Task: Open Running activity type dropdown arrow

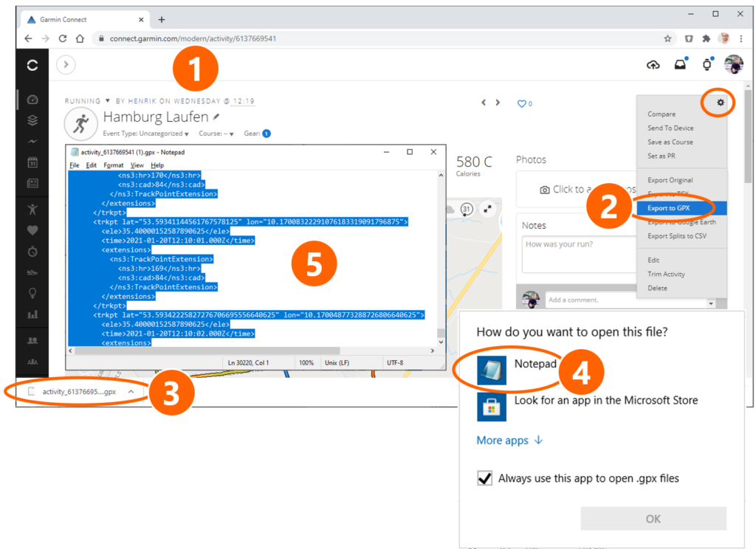Action: (x=108, y=101)
